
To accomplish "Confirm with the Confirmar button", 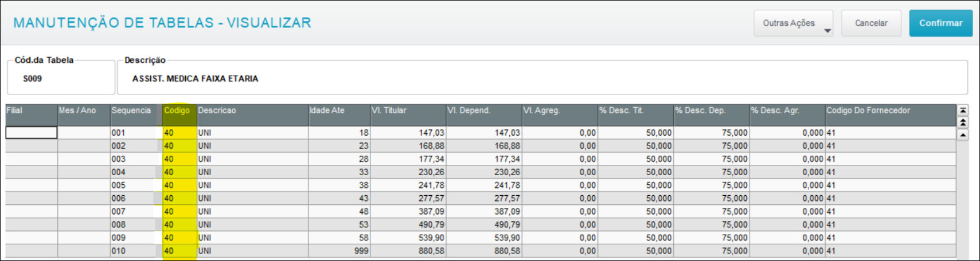I will [x=940, y=23].
